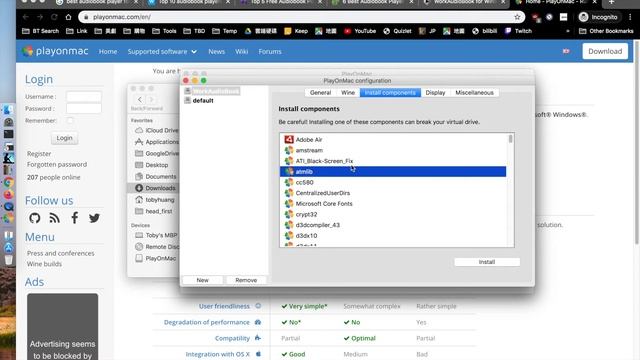Click the d3dx10 component icon

pos(289,236)
